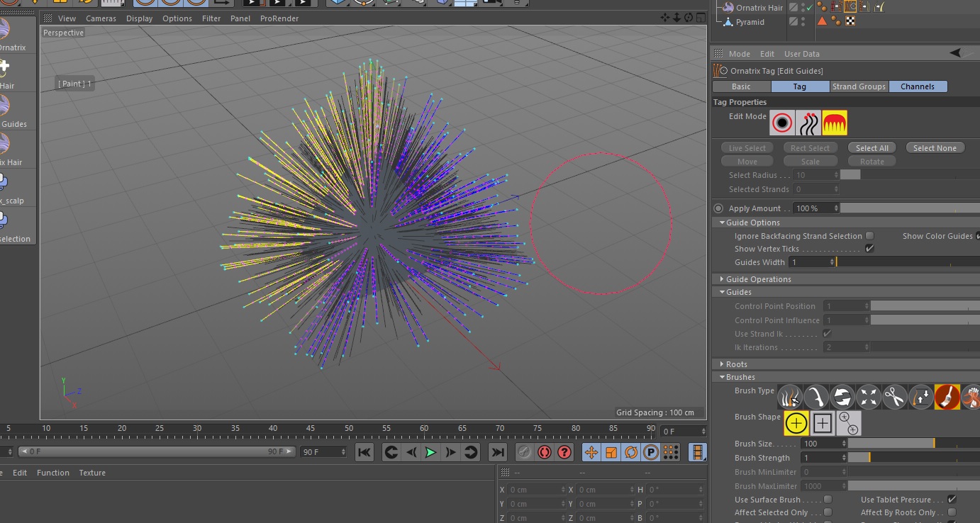Switch Edit Mode to root selection icon
This screenshot has width=980, height=523.
782,123
